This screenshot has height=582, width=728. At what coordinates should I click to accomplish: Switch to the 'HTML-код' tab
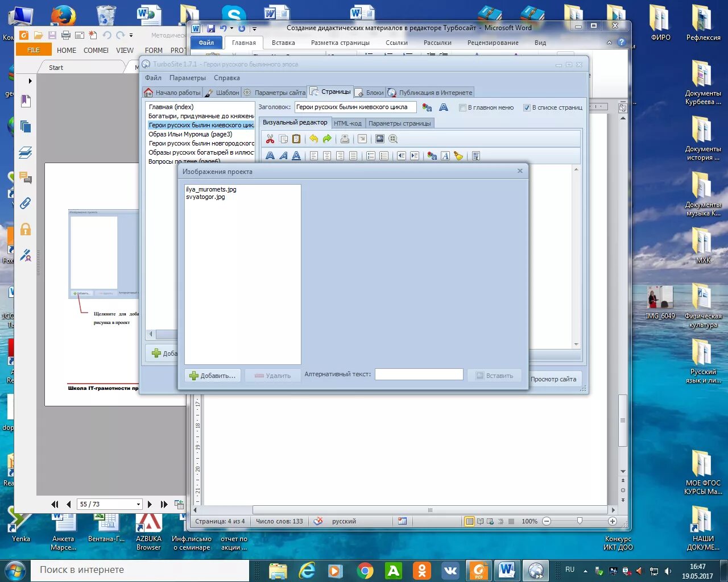348,123
